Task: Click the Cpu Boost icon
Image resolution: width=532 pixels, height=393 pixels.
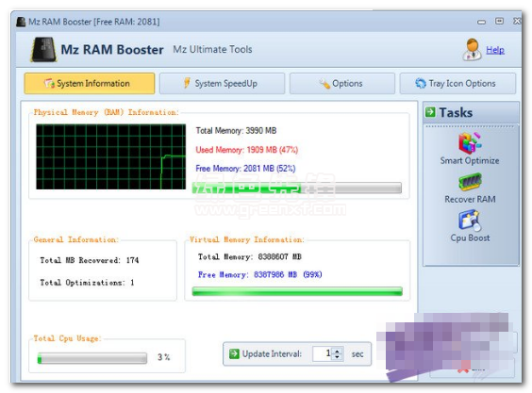Action: (x=470, y=221)
